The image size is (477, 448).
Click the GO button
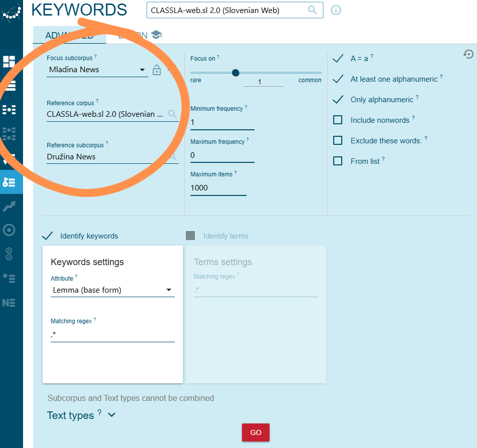(x=256, y=432)
